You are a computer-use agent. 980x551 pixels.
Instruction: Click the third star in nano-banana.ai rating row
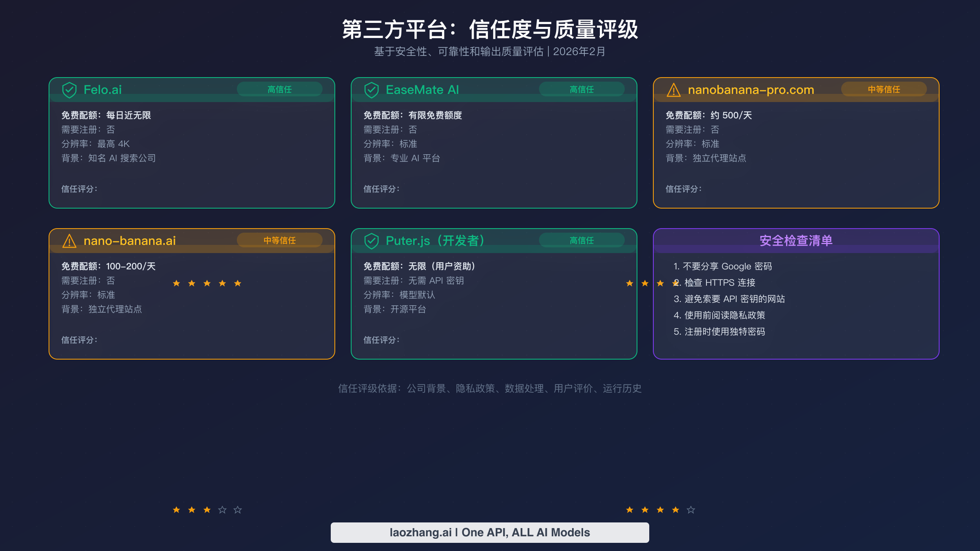coord(207,282)
